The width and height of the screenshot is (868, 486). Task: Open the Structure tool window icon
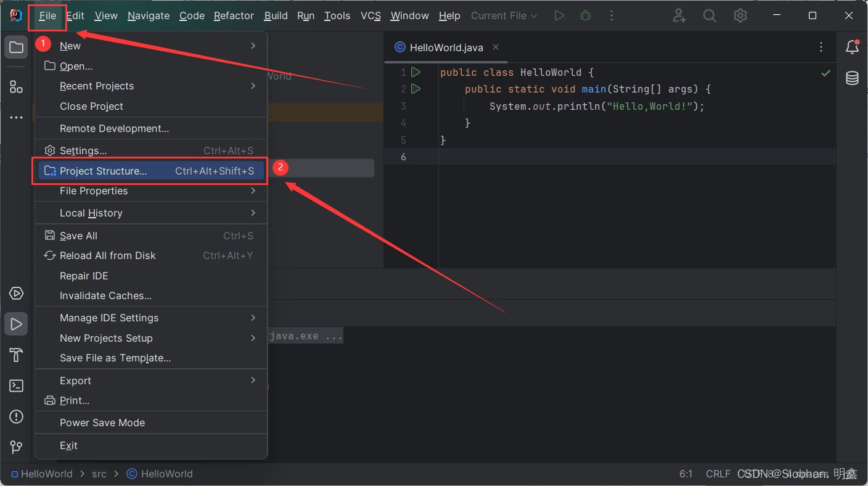tap(16, 87)
